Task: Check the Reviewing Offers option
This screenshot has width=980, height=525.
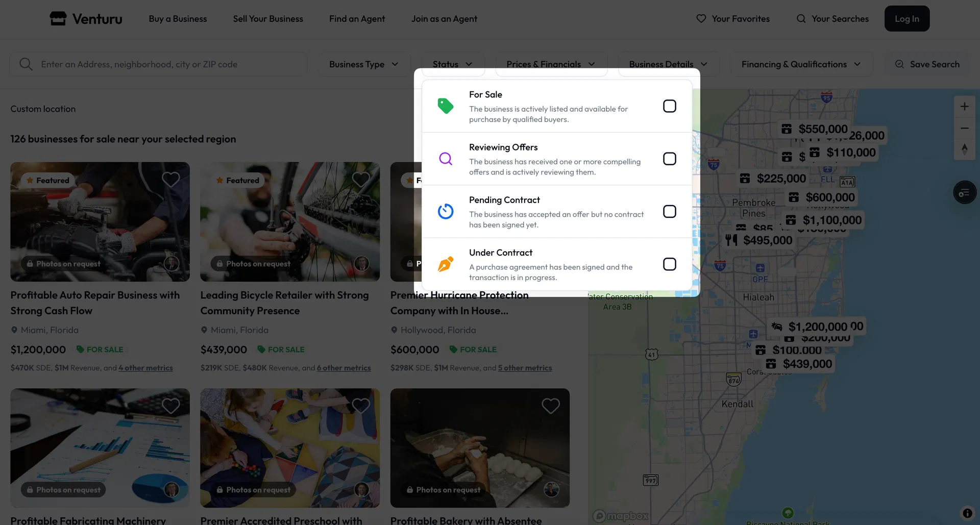Action: tap(669, 159)
